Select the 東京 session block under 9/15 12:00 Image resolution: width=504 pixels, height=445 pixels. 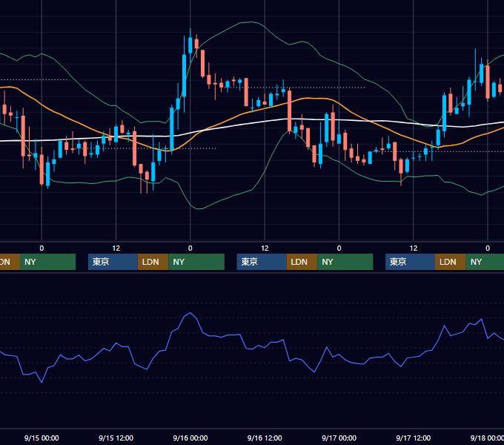[x=113, y=262]
